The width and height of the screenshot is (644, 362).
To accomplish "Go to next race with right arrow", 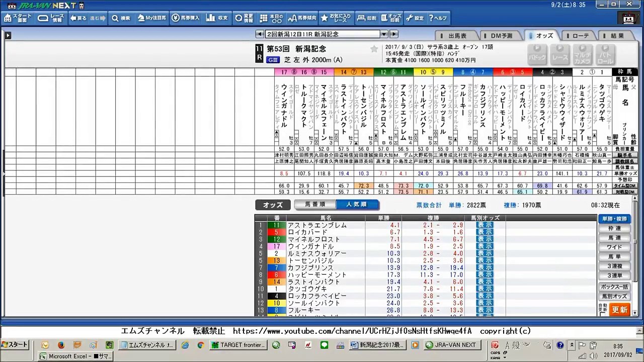I will pos(393,34).
